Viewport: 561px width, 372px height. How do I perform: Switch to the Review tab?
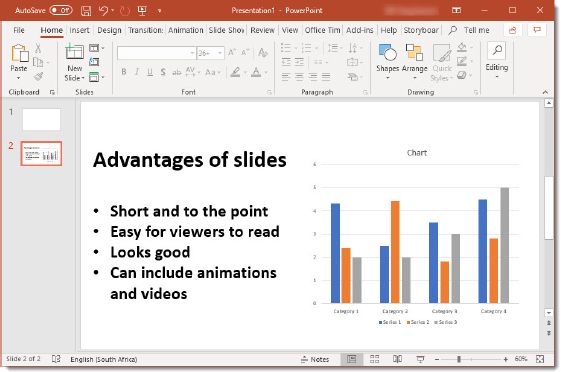262,30
